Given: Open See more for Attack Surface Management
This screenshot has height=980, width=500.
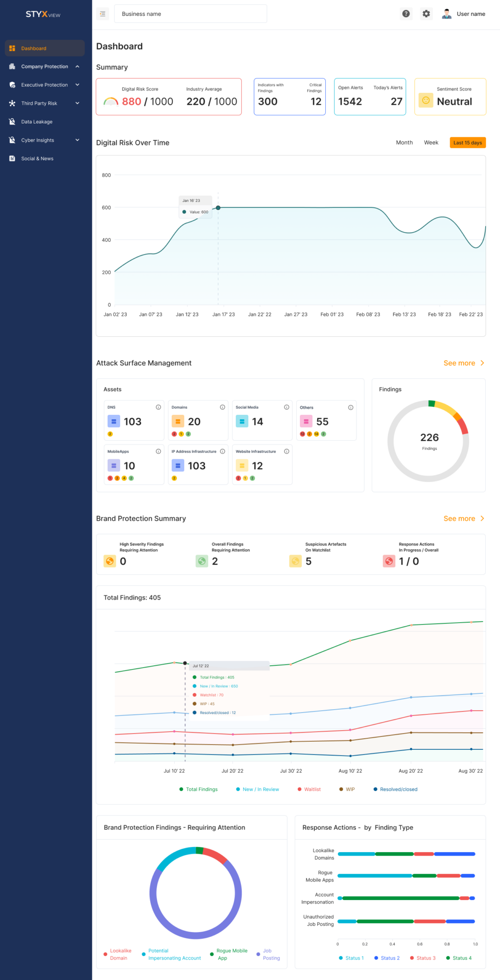Looking at the screenshot, I should 463,363.
